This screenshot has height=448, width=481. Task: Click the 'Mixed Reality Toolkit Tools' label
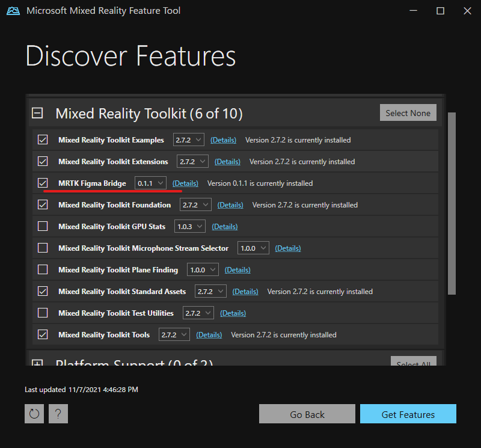coord(104,335)
